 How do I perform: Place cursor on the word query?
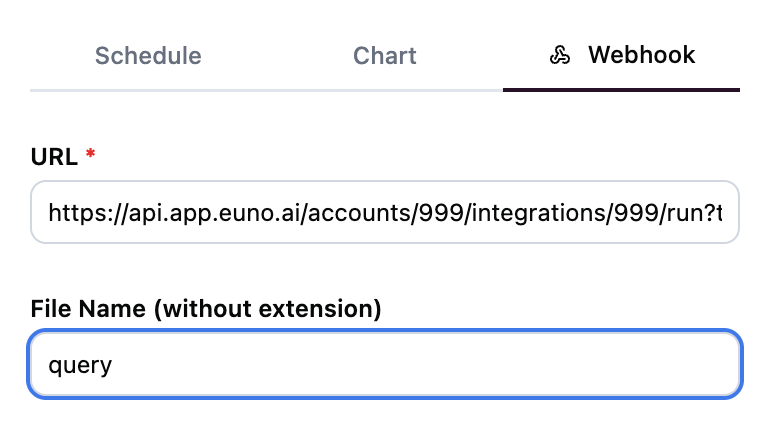(x=80, y=366)
